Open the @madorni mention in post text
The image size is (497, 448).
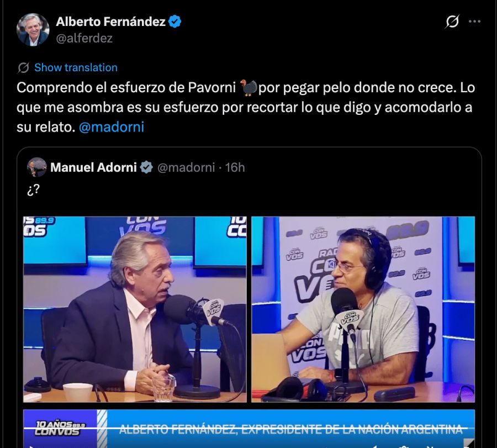tap(112, 127)
